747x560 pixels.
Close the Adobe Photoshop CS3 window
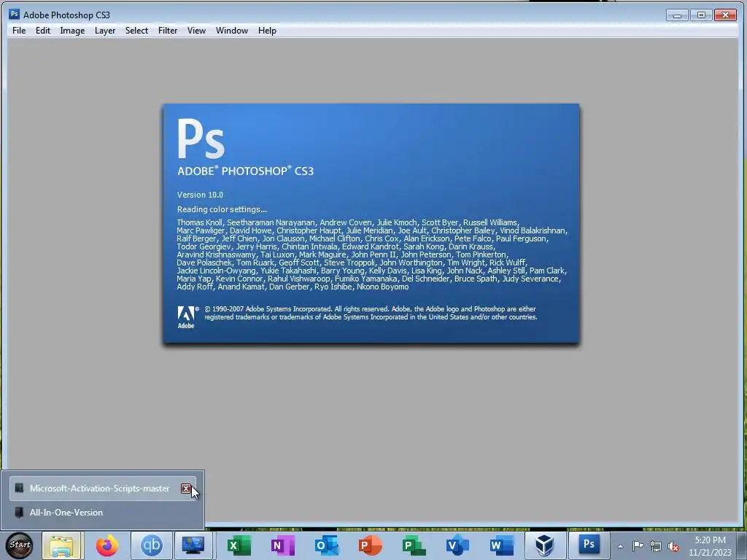726,15
